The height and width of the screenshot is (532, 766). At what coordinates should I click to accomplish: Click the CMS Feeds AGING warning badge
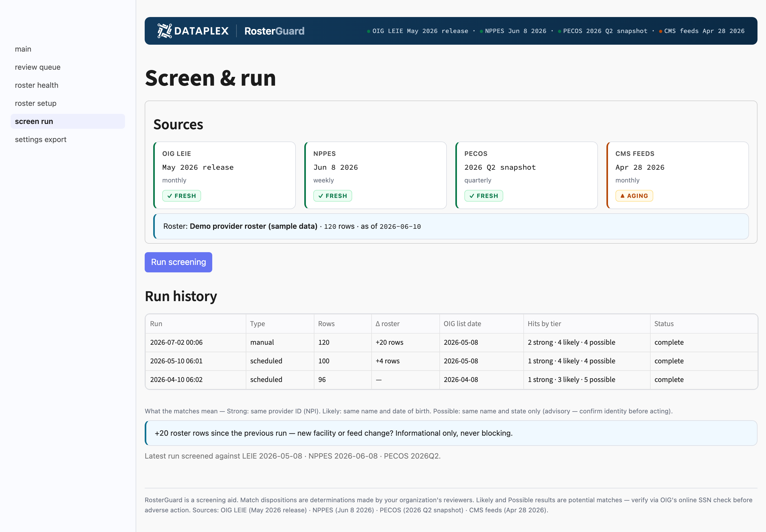click(634, 196)
